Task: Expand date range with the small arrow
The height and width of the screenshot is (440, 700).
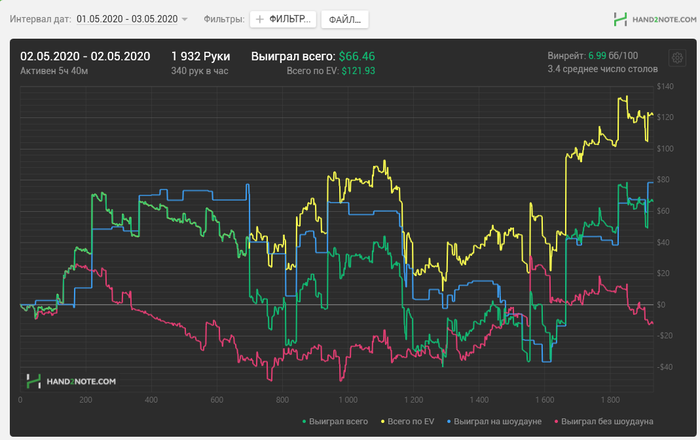Action: pyautogui.click(x=184, y=20)
